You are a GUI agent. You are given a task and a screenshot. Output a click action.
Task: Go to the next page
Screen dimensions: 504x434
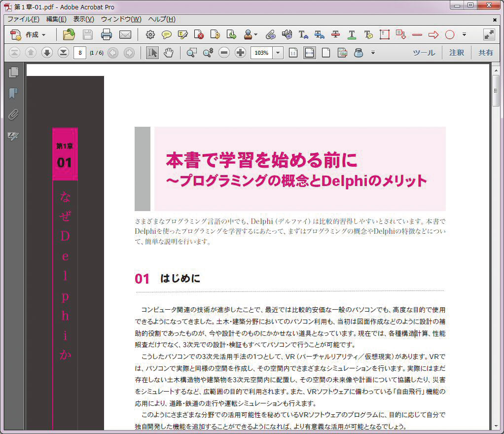click(47, 53)
